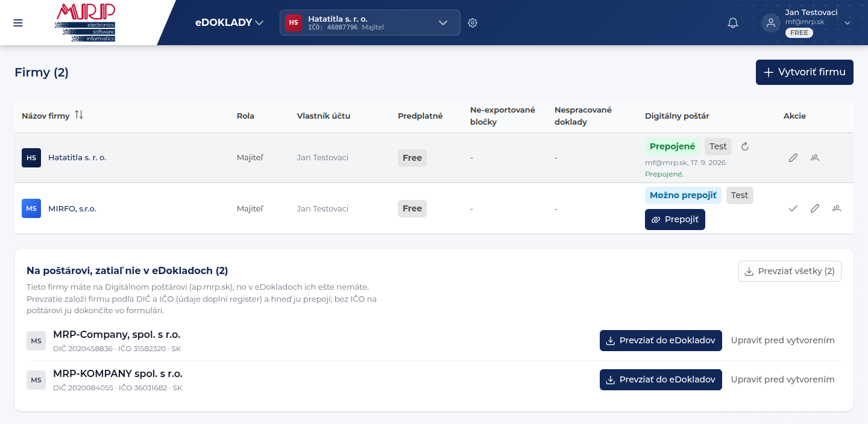Expand the eDOKLADY module dropdown
868x424 pixels.
pos(229,23)
